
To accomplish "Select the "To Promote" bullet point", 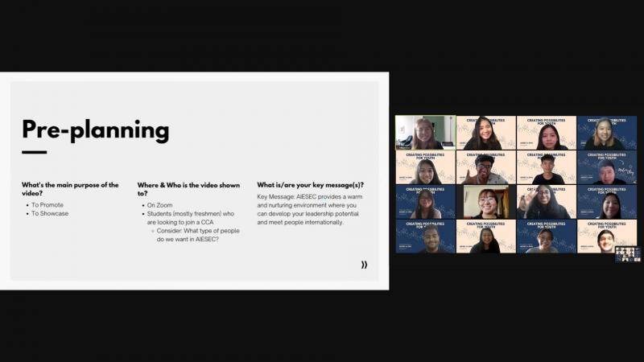I will click(47, 205).
